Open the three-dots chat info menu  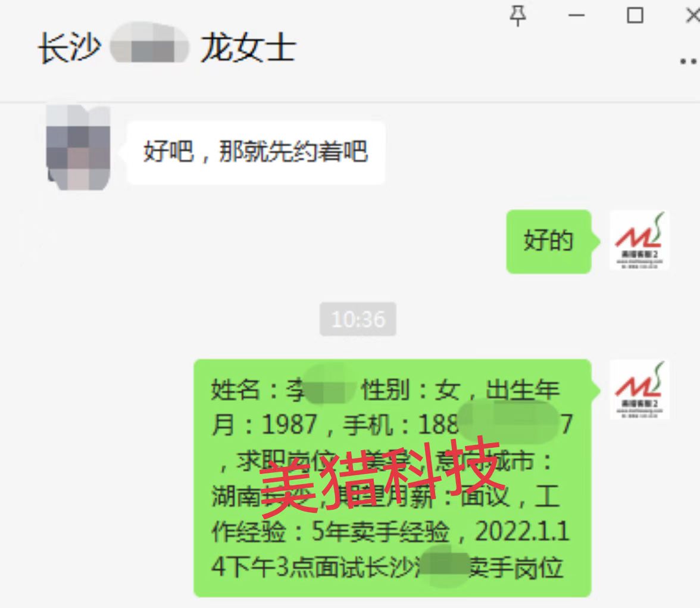pos(689,61)
